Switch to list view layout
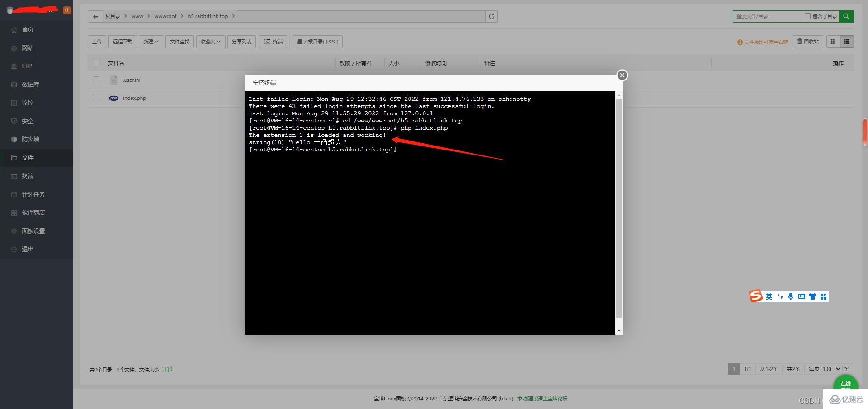Screen dimensions: 868x409 (x=847, y=42)
